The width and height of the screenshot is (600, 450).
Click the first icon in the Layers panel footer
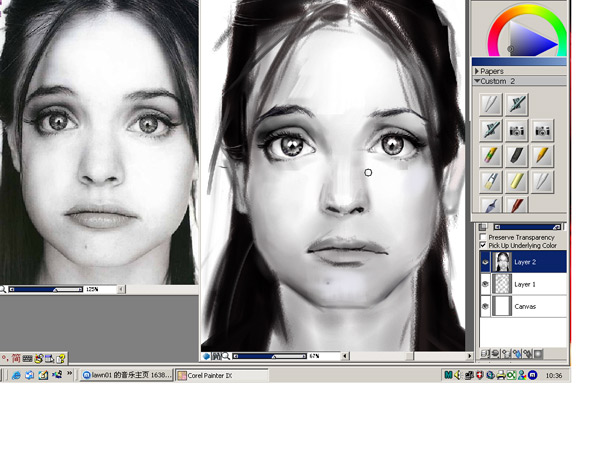pyautogui.click(x=485, y=354)
